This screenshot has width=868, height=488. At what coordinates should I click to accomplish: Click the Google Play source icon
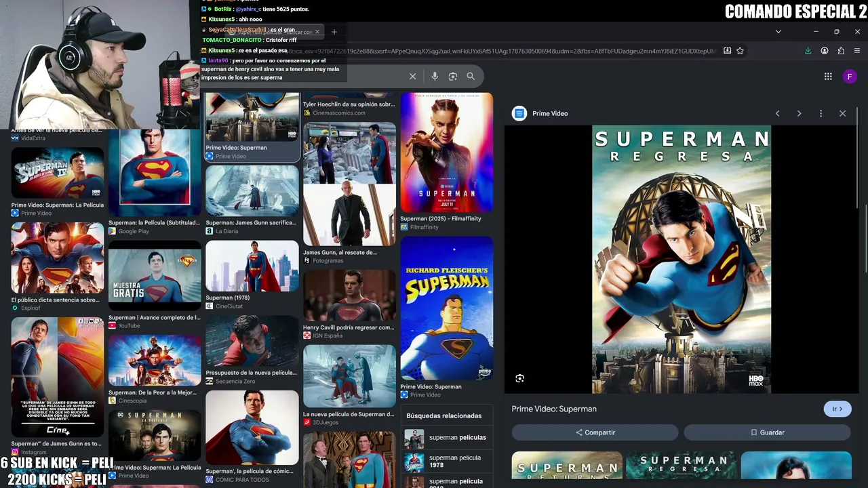[x=113, y=231]
